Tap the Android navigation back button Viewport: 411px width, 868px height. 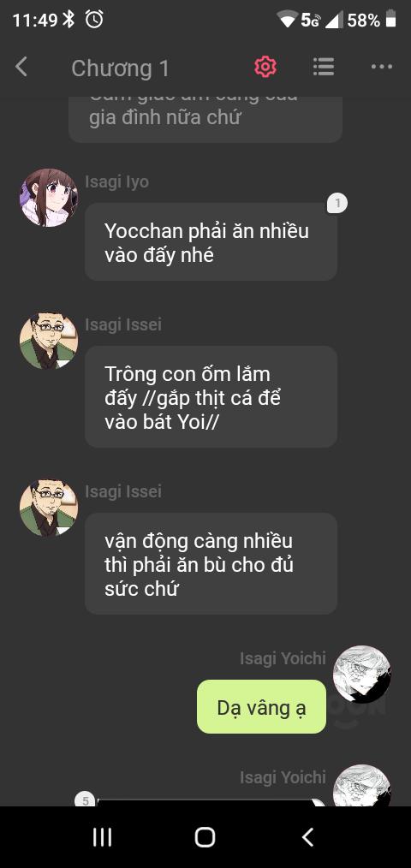tap(308, 837)
